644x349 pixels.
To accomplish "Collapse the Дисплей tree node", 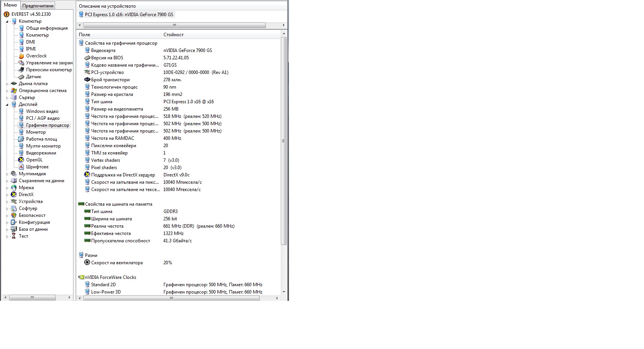I will 7,105.
